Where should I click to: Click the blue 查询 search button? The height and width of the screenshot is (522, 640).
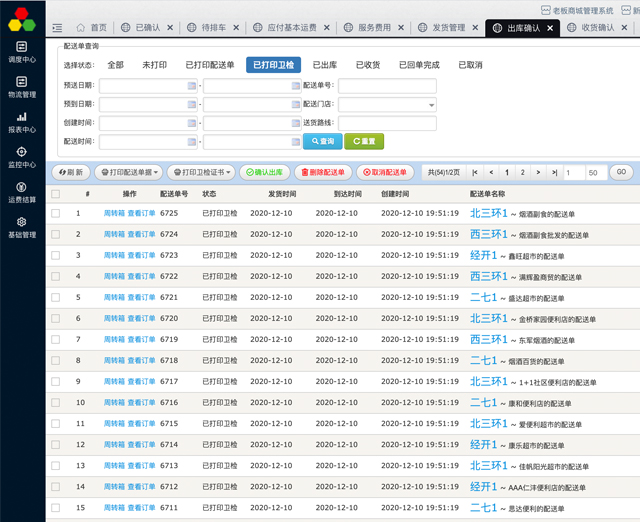pyautogui.click(x=322, y=142)
